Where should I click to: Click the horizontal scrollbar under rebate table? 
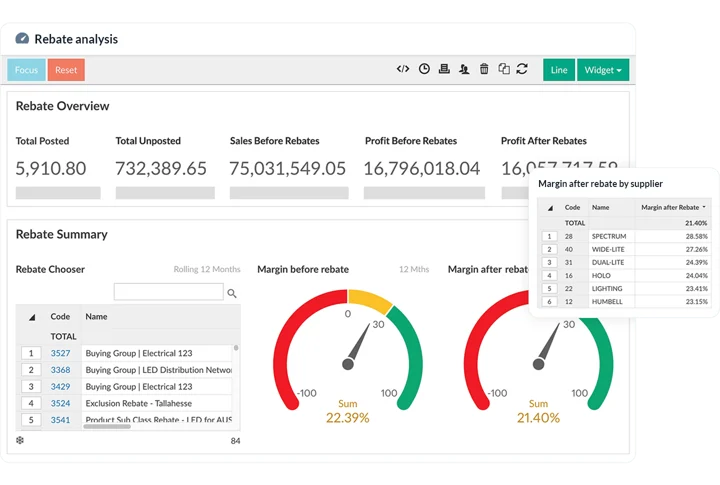click(107, 426)
